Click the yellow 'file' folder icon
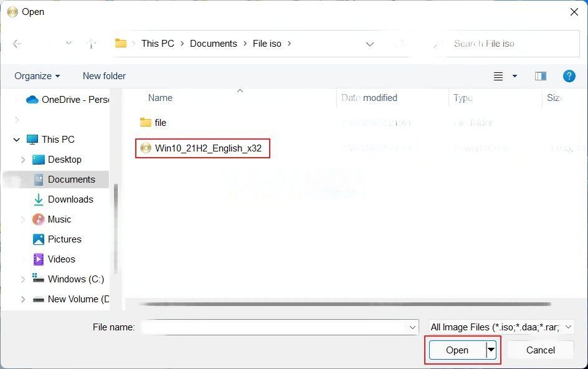Viewport: 588px width, 369px height. point(146,122)
